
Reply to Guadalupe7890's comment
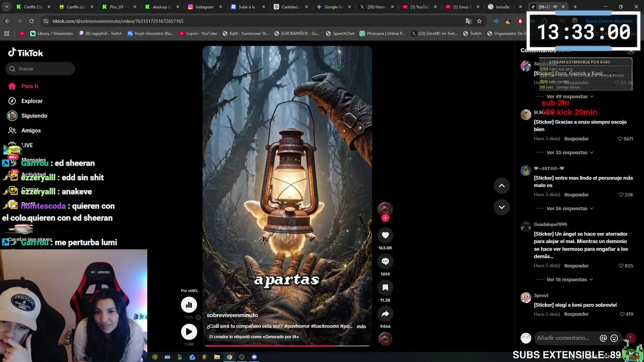(x=576, y=265)
